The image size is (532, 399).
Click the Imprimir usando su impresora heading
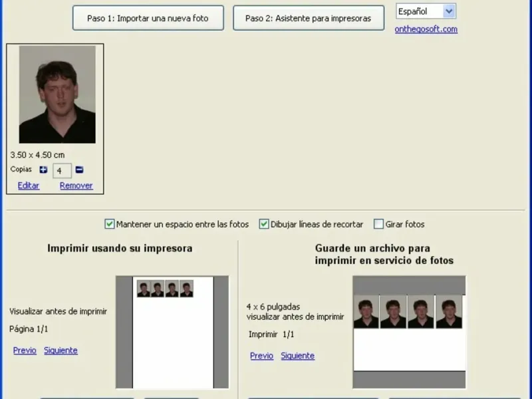point(120,248)
